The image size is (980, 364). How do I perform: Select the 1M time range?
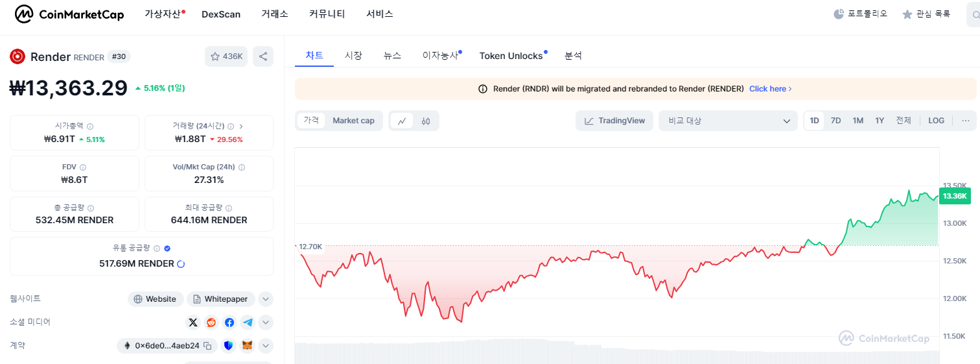(x=857, y=121)
